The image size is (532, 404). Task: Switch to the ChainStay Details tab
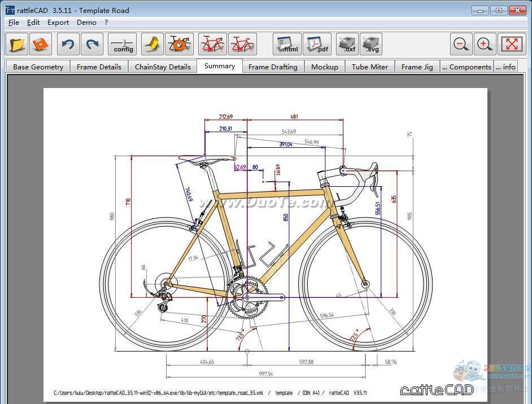coord(163,67)
